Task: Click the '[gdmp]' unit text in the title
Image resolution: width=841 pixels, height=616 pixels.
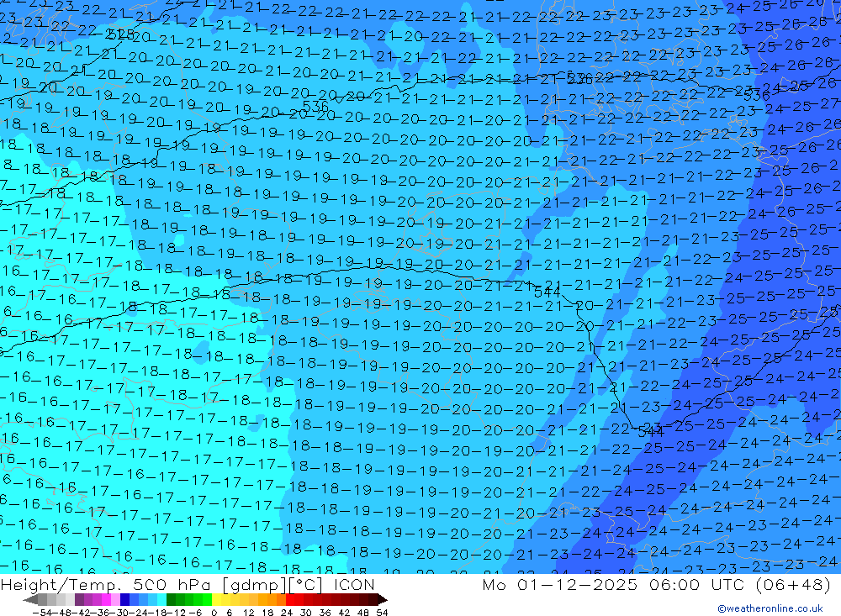Action: (x=256, y=584)
